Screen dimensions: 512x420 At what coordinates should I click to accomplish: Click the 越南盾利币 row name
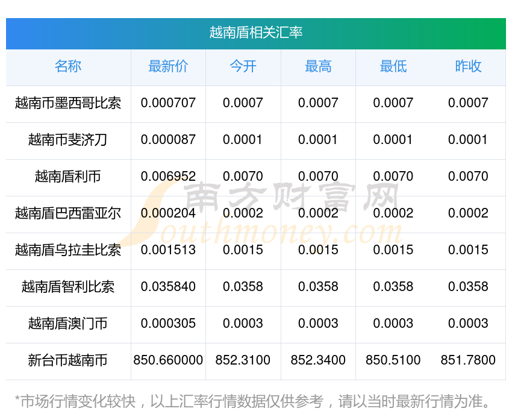(68, 177)
